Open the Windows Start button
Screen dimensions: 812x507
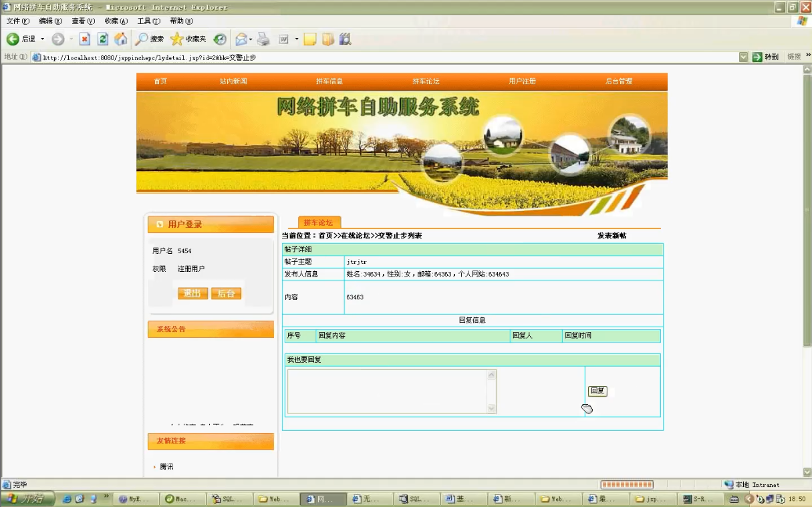click(27, 498)
